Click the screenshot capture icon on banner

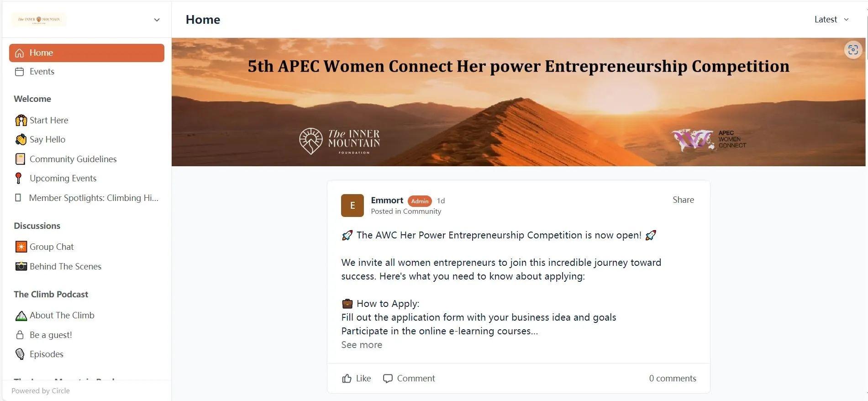point(852,50)
